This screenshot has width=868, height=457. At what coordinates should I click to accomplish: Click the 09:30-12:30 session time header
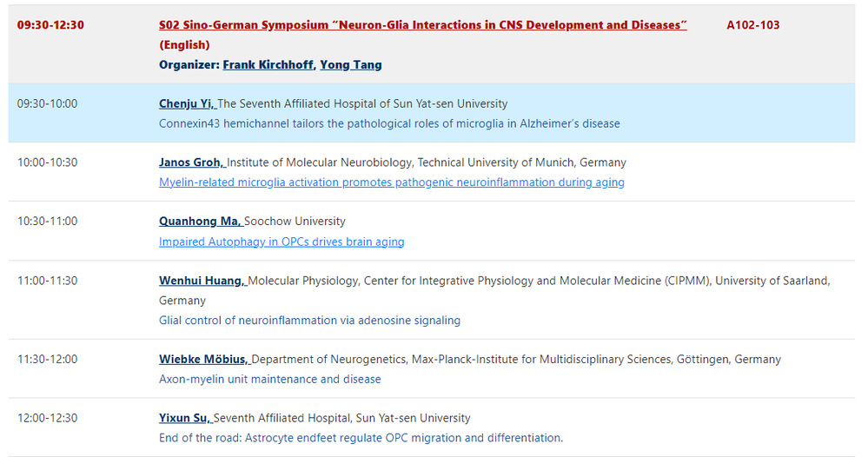point(50,25)
